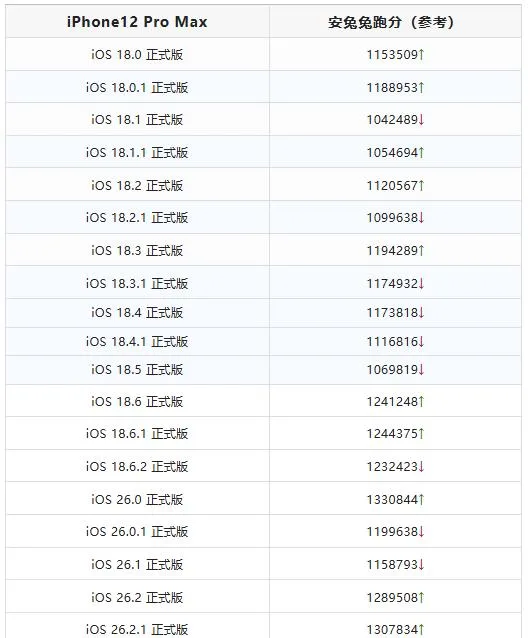This screenshot has height=638, width=528.
Task: Click the score value 1194289
Action: pos(392,250)
